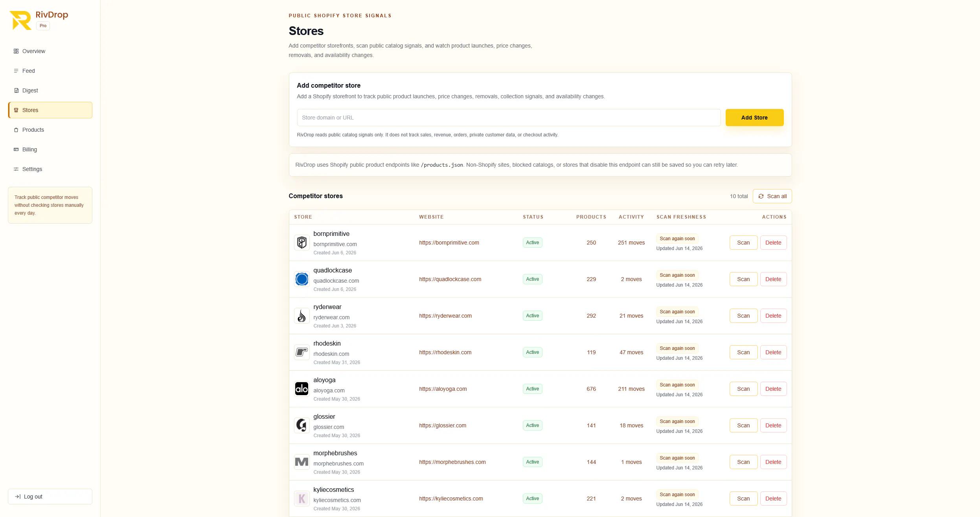980x517 pixels.
Task: Click the Log out arrow icon
Action: [18, 497]
